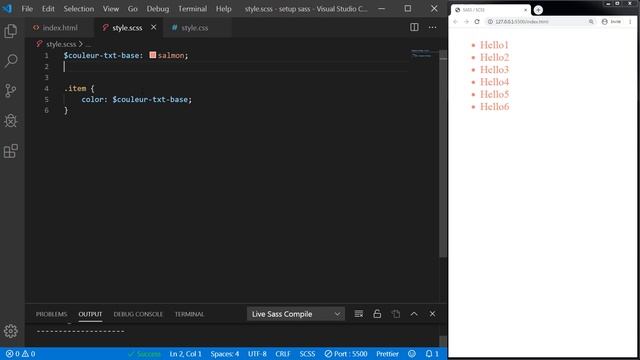The width and height of the screenshot is (640, 360).
Task: Open the editor More Actions ellipsis
Action: [432, 27]
